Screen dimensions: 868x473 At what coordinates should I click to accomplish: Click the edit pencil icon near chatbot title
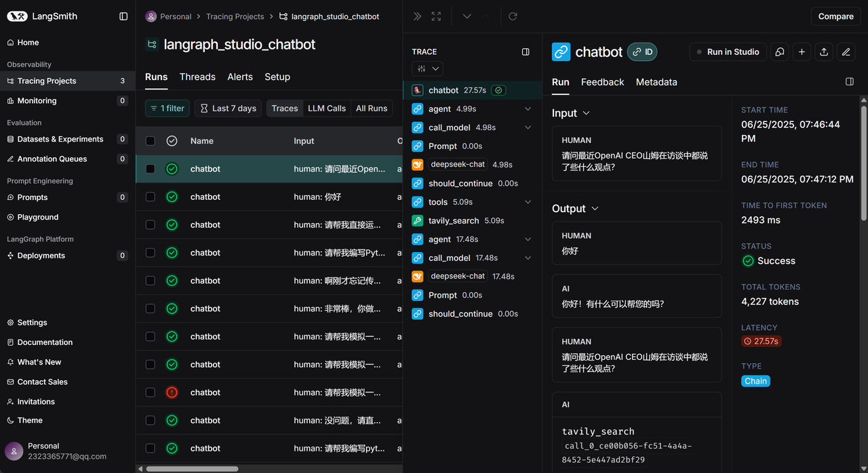(846, 52)
